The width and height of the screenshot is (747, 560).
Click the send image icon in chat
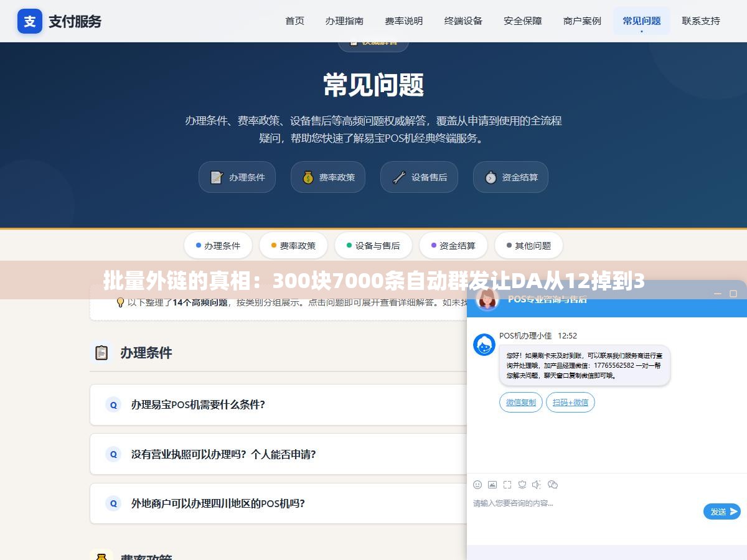point(492,485)
